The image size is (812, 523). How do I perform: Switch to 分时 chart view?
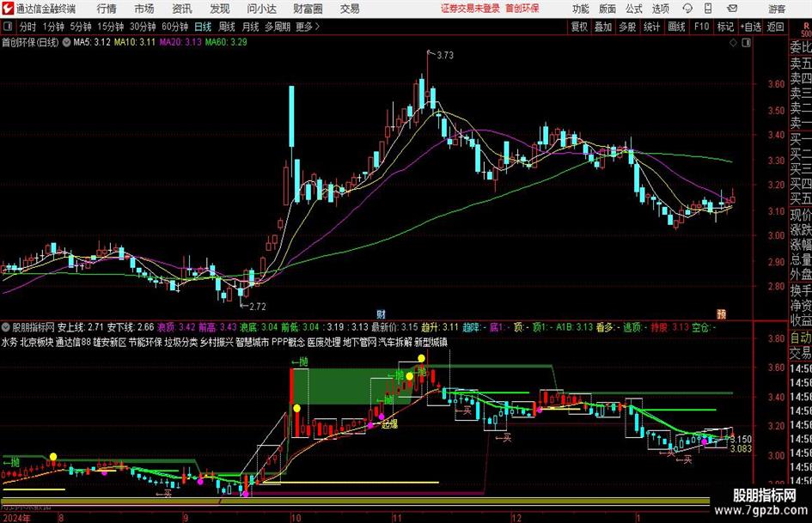[28, 27]
